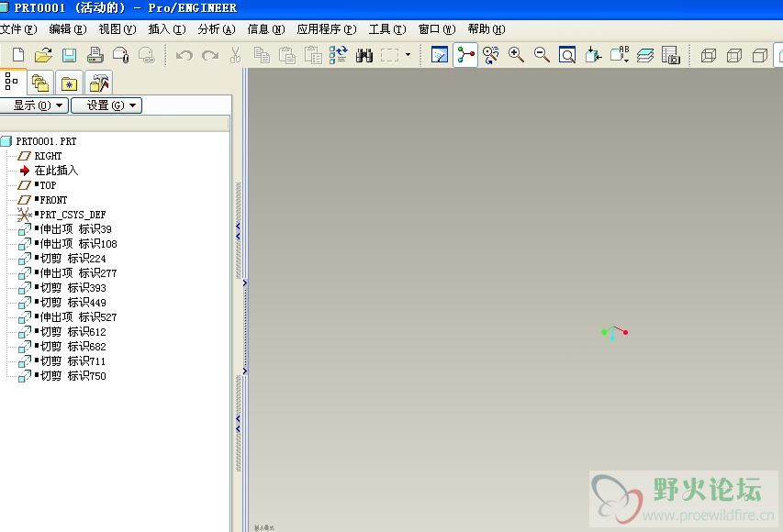Viewport: 783px width, 532px height.
Task: Select feature 伸出项 标识108 in tree
Action: coord(78,244)
